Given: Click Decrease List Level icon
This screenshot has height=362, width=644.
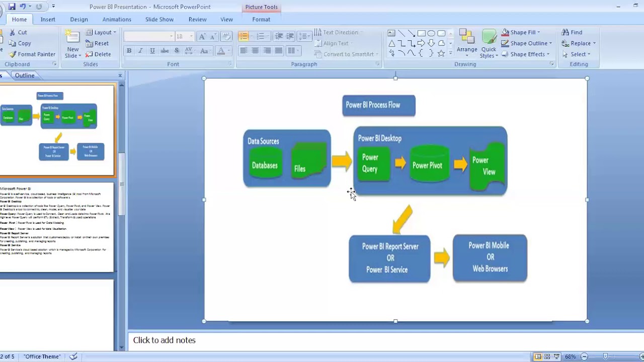Looking at the screenshot, I should coord(279,36).
